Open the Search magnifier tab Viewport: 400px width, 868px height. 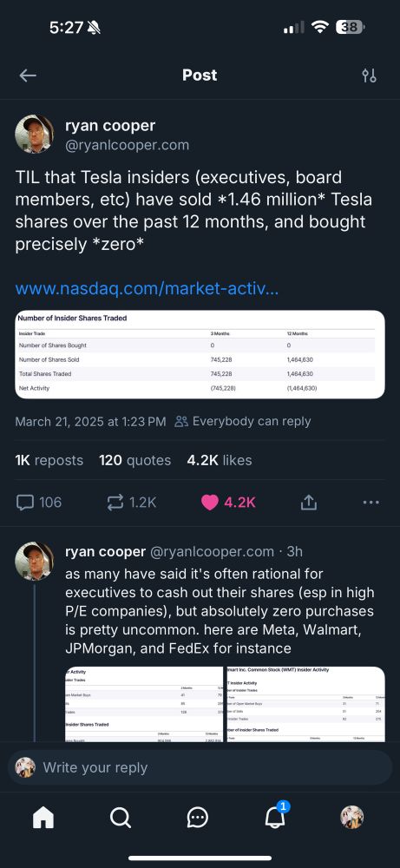coord(120,817)
